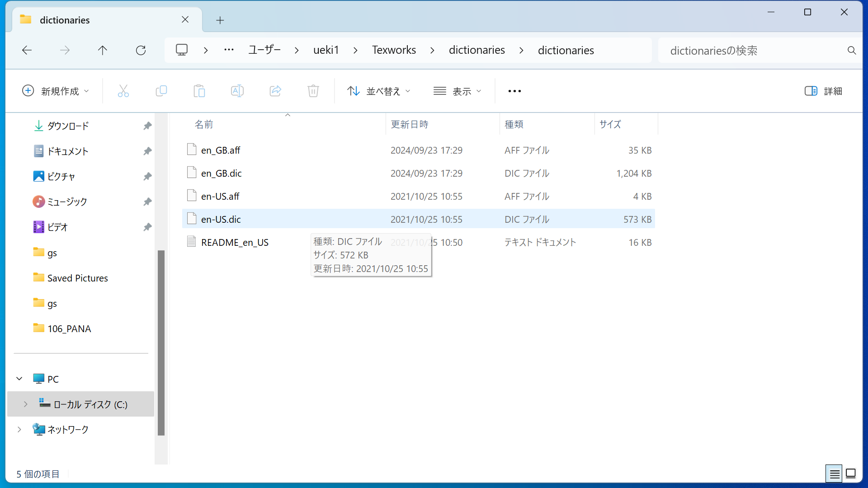Go up one folder level
Image resolution: width=868 pixels, height=488 pixels.
click(103, 50)
